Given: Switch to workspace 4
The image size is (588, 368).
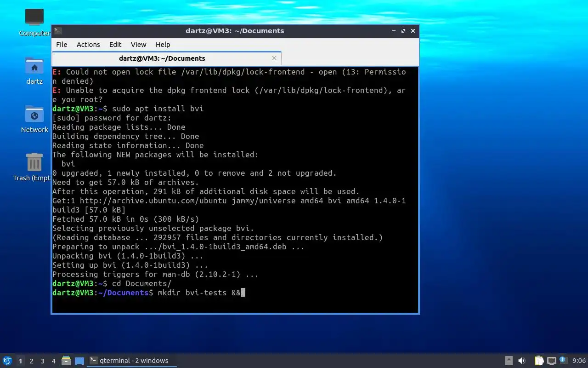Looking at the screenshot, I should [53, 361].
